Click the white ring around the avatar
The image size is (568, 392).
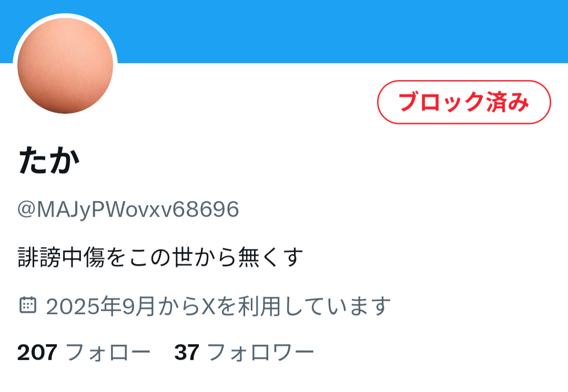tap(65, 15)
